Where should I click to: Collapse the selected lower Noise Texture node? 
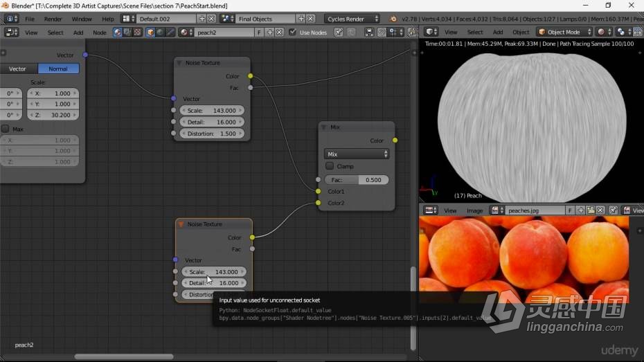(181, 224)
